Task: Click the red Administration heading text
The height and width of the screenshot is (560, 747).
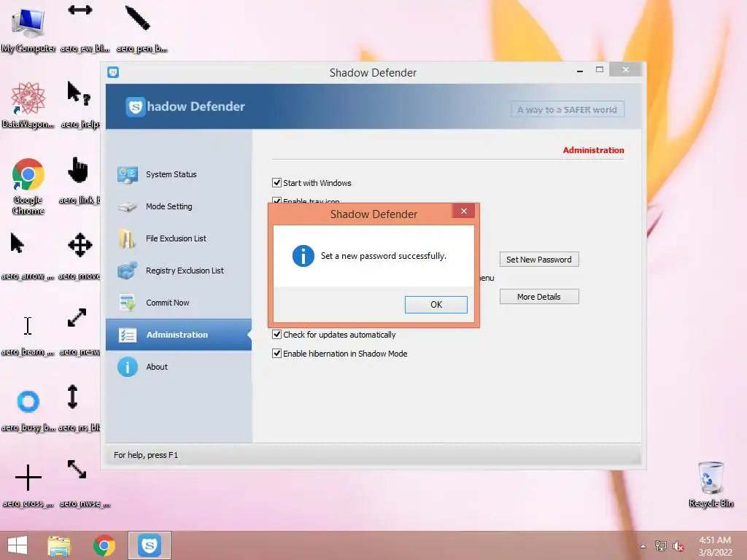Action: [593, 150]
